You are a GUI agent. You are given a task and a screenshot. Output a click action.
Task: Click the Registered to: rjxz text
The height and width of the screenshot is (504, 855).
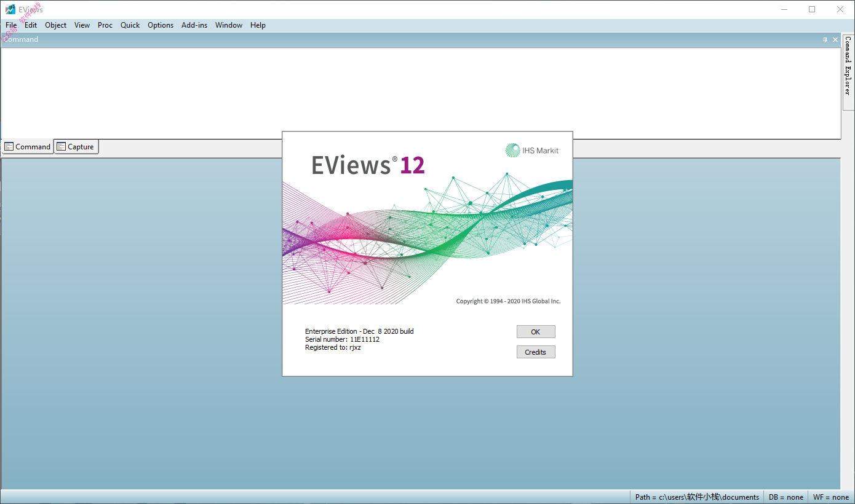tap(333, 347)
